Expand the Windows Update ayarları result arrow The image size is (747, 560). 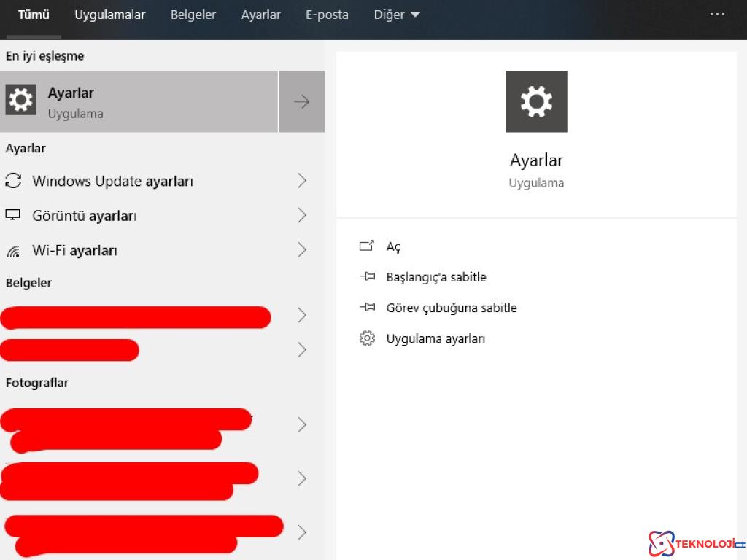pos(302,181)
